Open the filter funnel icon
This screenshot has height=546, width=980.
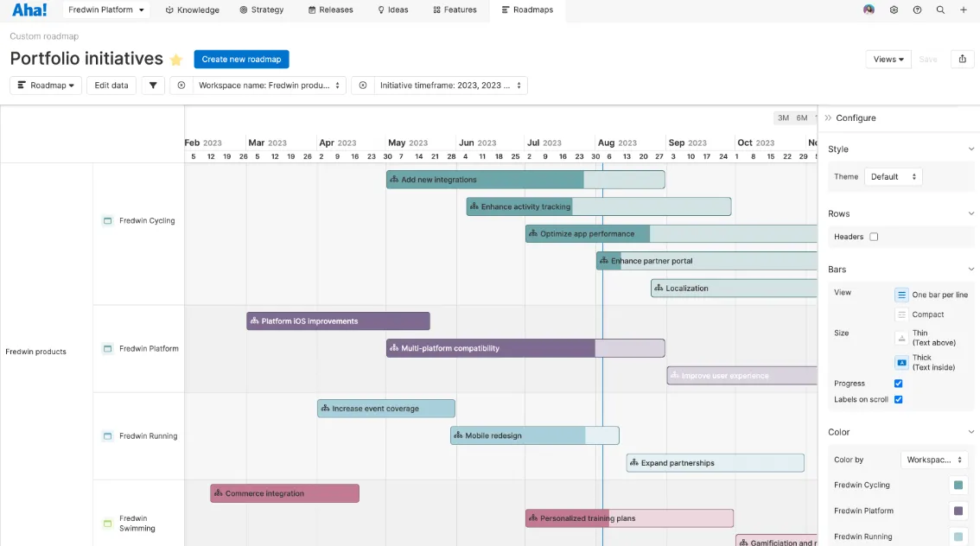click(x=153, y=85)
